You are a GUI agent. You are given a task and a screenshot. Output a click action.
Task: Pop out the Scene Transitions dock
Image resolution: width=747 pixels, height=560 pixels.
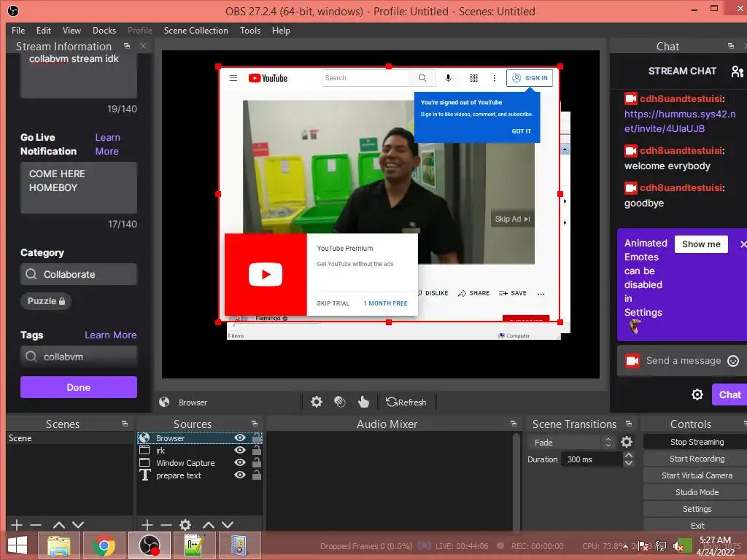(629, 424)
